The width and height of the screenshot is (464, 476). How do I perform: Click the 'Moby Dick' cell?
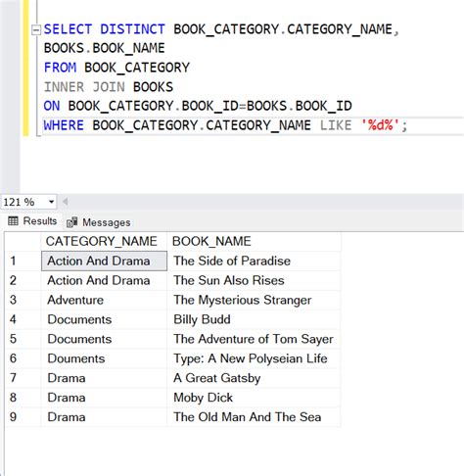(254, 398)
